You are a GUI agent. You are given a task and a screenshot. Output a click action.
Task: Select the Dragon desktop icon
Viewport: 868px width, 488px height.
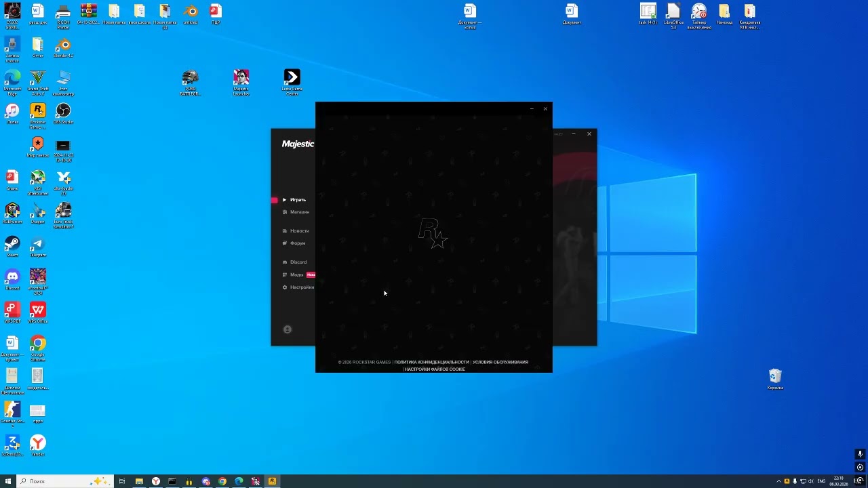[37, 213]
